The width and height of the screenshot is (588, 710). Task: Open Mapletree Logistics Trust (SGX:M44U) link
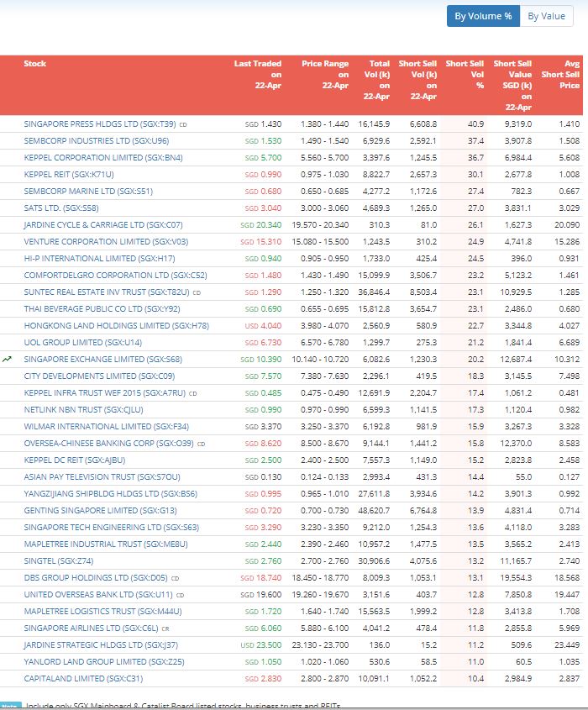(x=102, y=612)
